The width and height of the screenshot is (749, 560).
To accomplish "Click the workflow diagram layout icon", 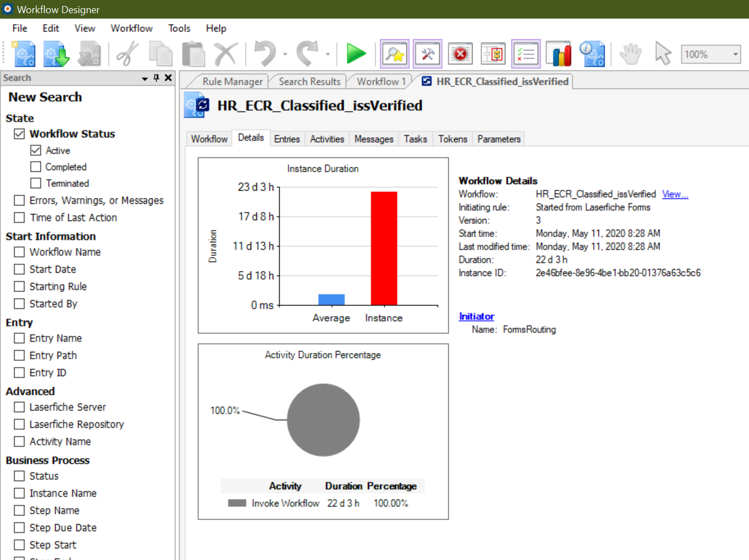I will [493, 54].
